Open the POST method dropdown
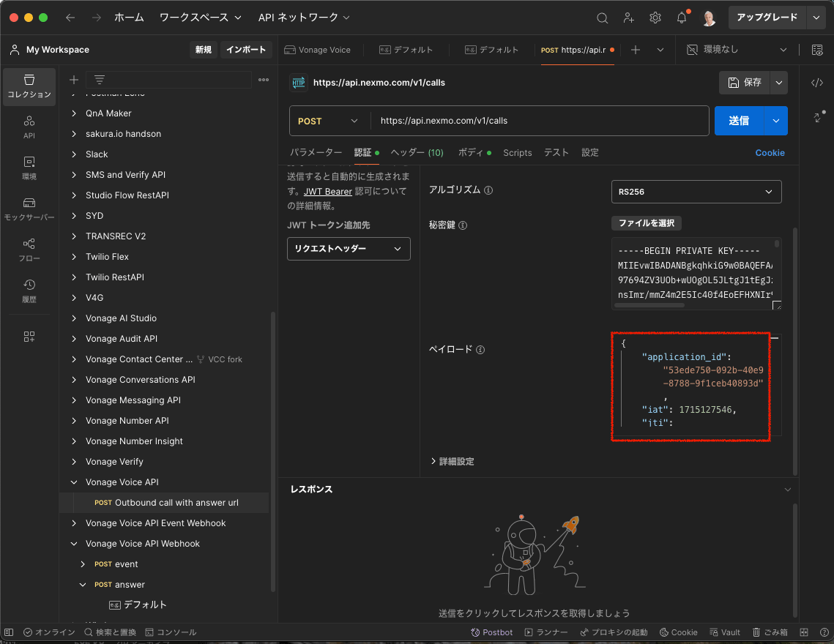834x644 pixels. 329,121
